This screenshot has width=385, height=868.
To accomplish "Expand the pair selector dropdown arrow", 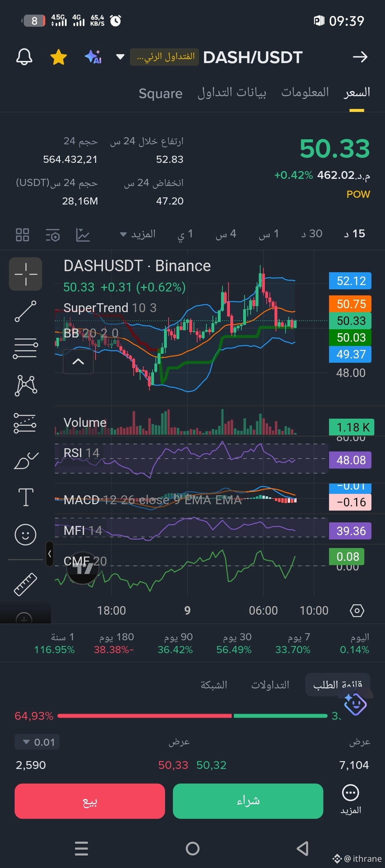I will click(x=120, y=57).
